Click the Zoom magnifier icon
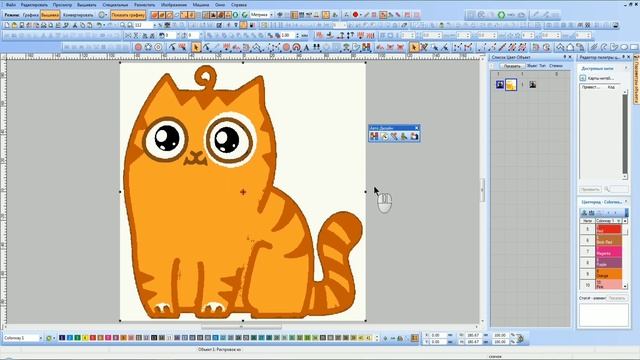Viewport: 640px width, 360px height. click(122, 25)
